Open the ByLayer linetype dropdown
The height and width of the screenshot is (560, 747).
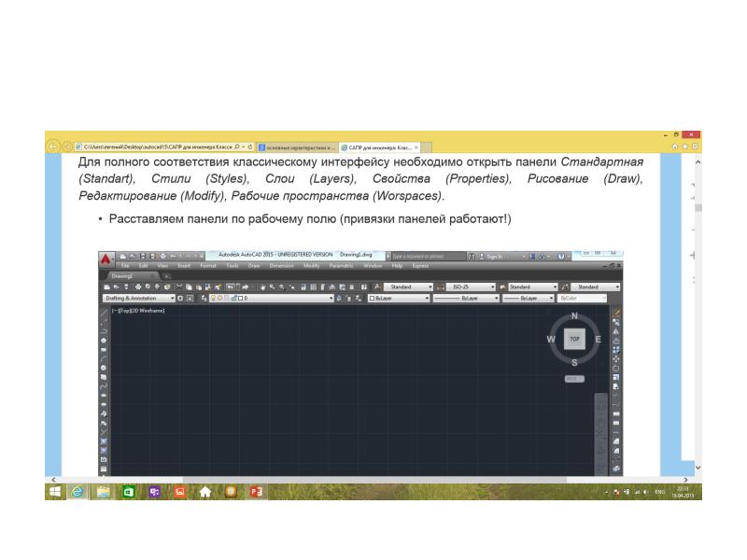point(466,299)
